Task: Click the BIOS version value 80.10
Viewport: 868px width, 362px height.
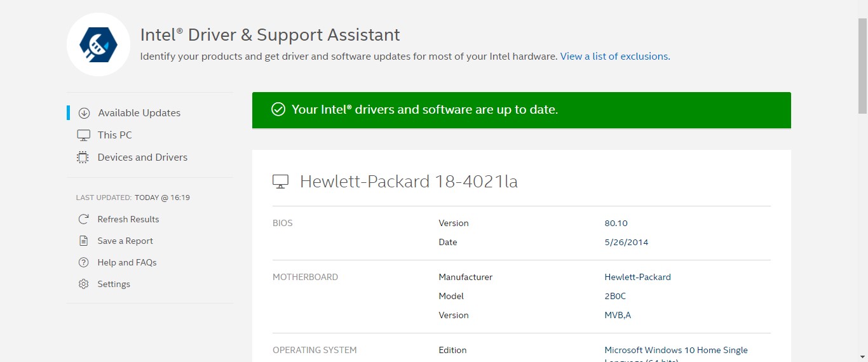Action: point(616,224)
